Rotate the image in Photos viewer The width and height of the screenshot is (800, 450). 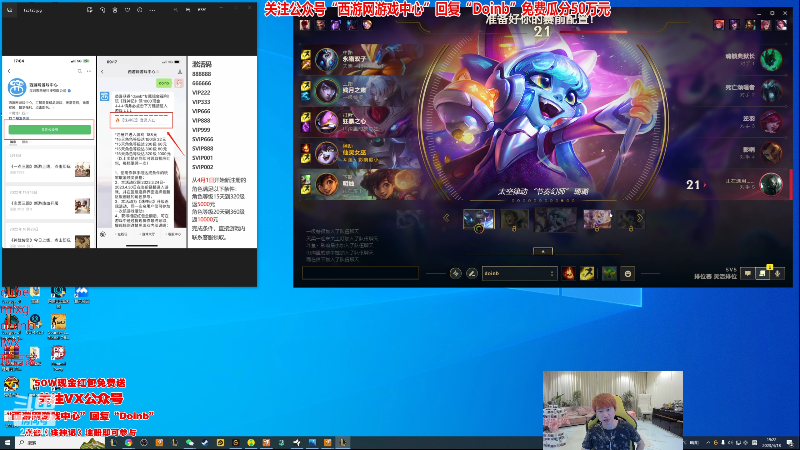(102, 10)
